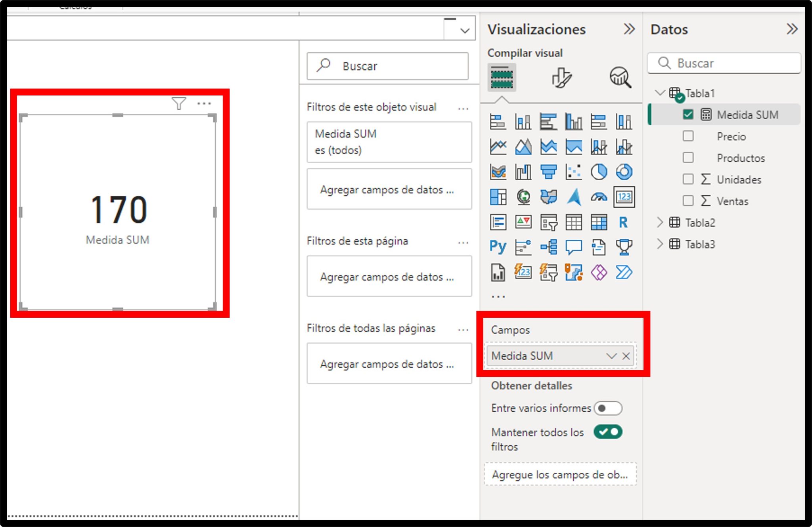Select the globe map visual
Image resolution: width=812 pixels, height=527 pixels.
coord(523,197)
